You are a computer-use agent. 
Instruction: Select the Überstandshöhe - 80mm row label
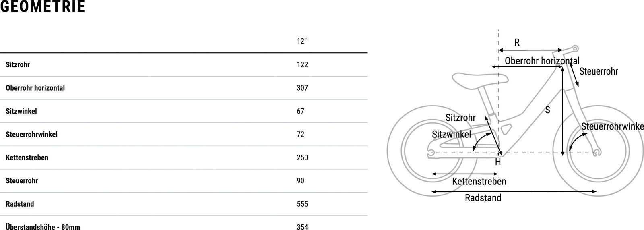[43, 227]
